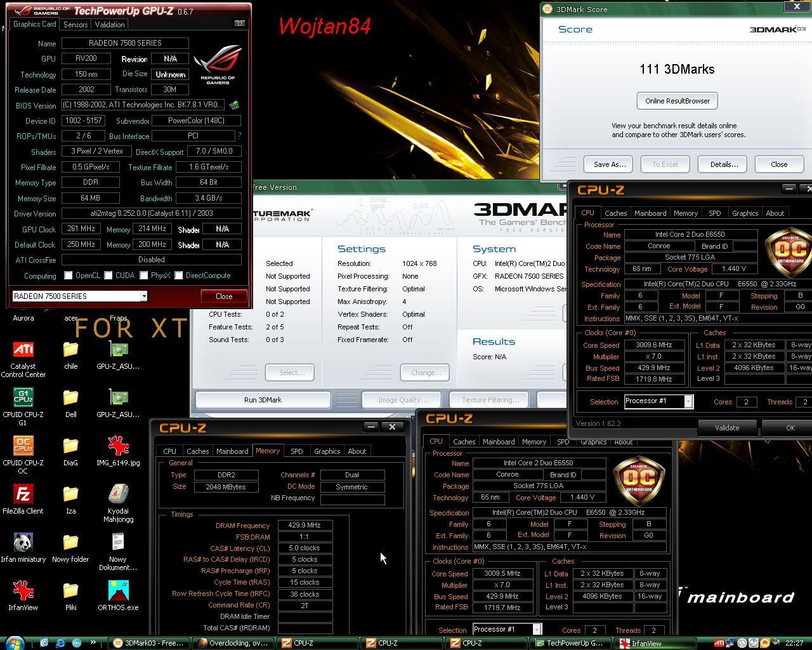Enable the OpenCL checkbox
The width and height of the screenshot is (812, 650).
(69, 275)
